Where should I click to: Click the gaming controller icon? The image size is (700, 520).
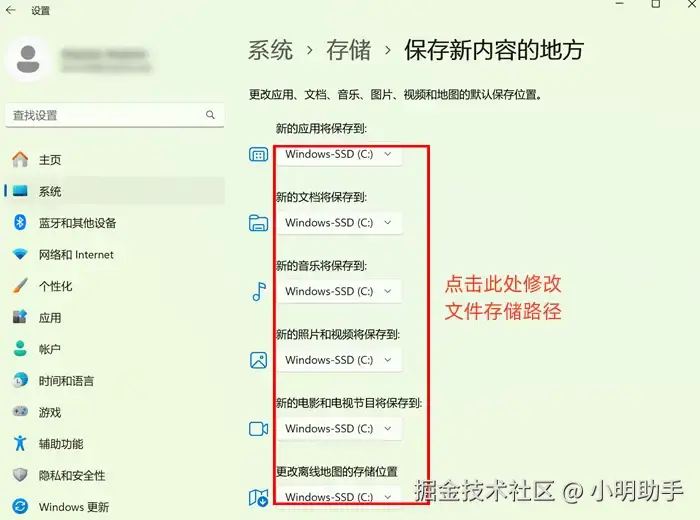tap(20, 411)
